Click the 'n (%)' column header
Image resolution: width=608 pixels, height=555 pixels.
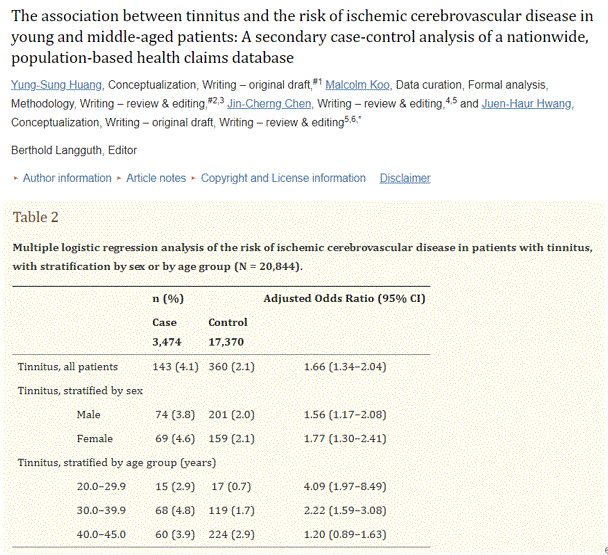point(168,298)
